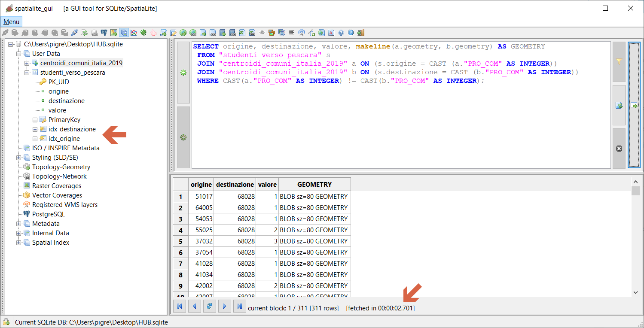
Task: Expand the Styling (SLD/SE) tree node
Action: click(x=18, y=158)
